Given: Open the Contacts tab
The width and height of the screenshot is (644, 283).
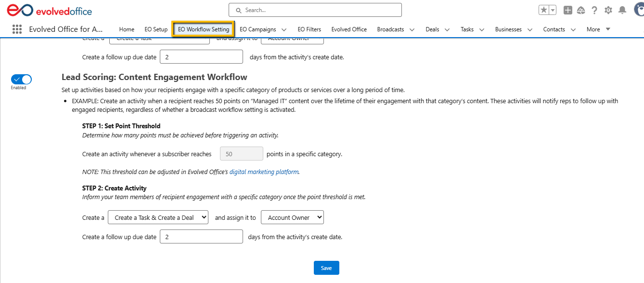Looking at the screenshot, I should (x=554, y=29).
